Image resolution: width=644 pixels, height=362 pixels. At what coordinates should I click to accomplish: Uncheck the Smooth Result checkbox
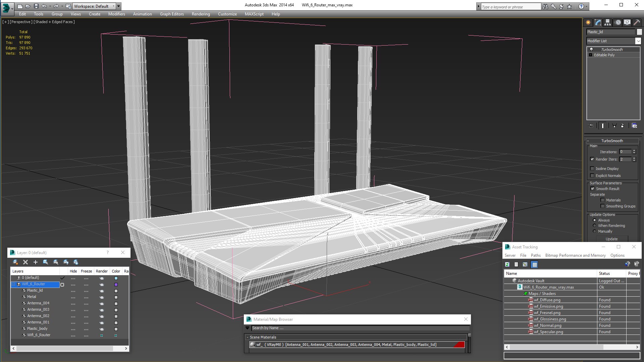tap(592, 189)
